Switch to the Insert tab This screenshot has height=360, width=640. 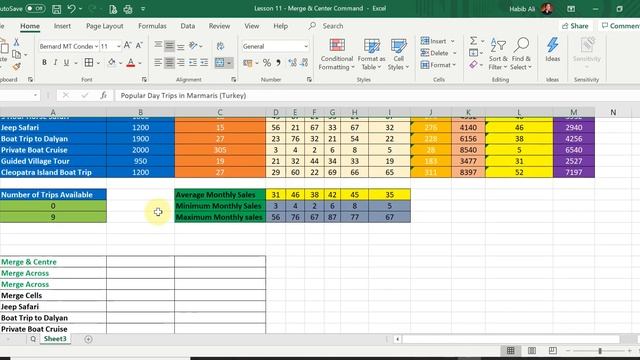coord(62,26)
